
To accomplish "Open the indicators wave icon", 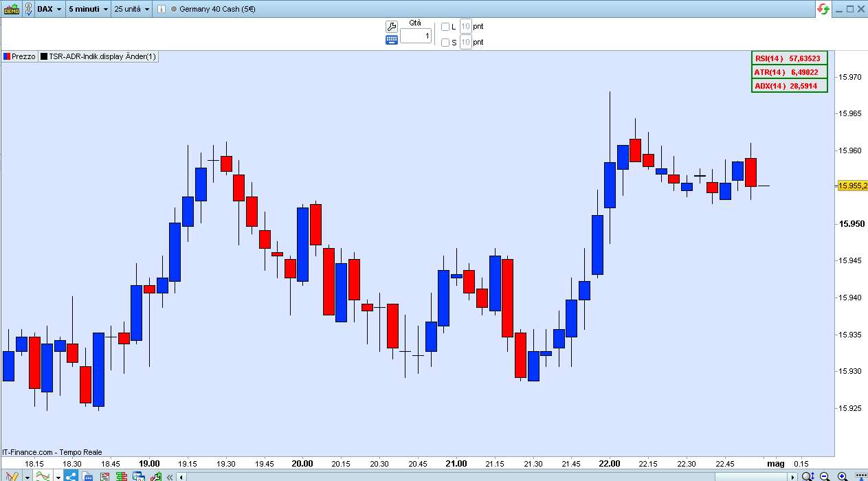I will pyautogui.click(x=43, y=476).
